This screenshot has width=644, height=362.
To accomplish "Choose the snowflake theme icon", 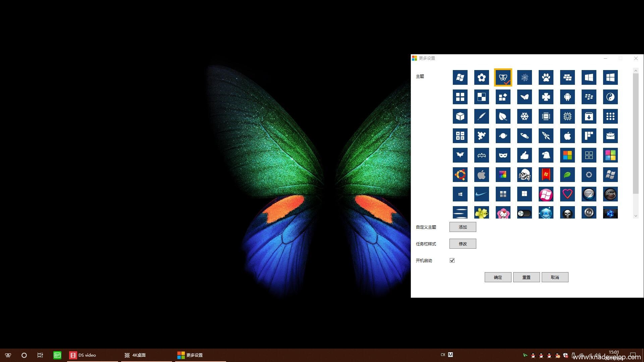I will point(524,116).
